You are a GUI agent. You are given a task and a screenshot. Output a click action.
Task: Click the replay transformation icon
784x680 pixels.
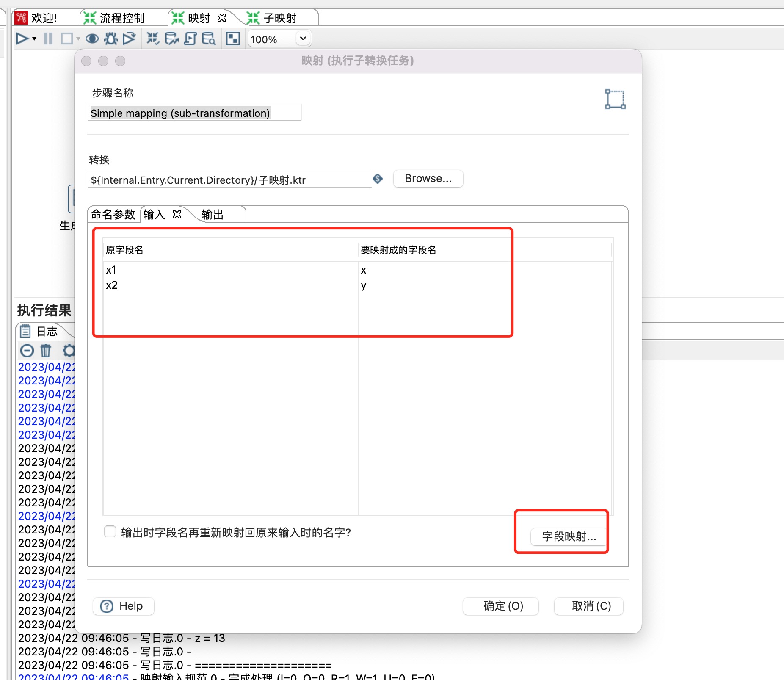(129, 39)
